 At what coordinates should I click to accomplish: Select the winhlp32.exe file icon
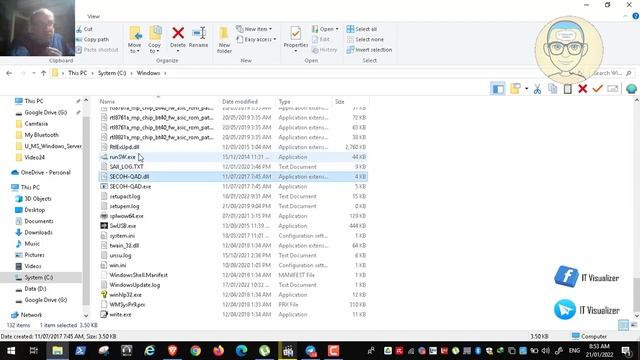tap(104, 294)
